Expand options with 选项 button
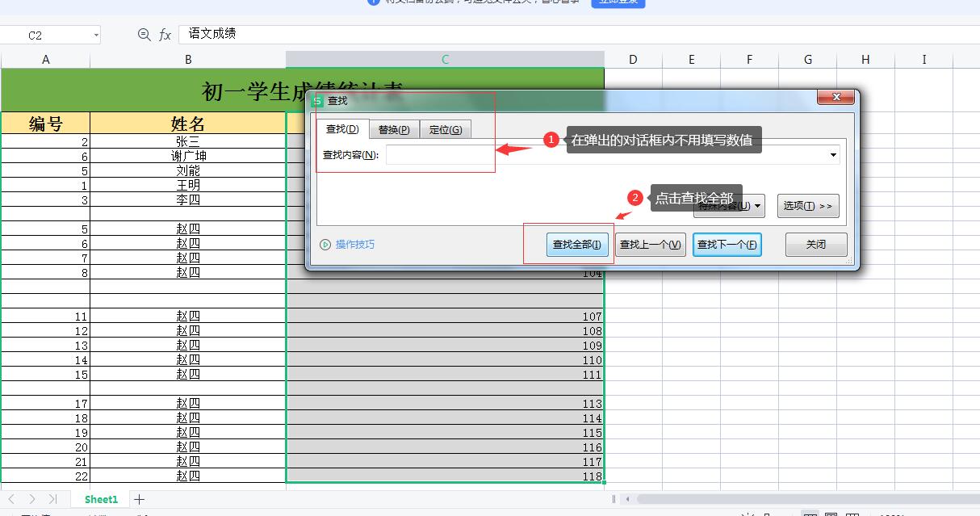 pyautogui.click(x=808, y=206)
